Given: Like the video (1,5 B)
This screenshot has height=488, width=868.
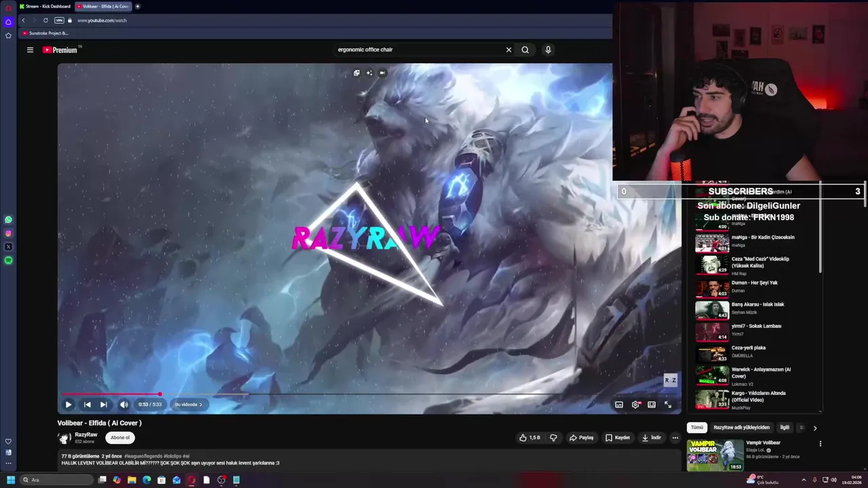Looking at the screenshot, I should pyautogui.click(x=530, y=438).
